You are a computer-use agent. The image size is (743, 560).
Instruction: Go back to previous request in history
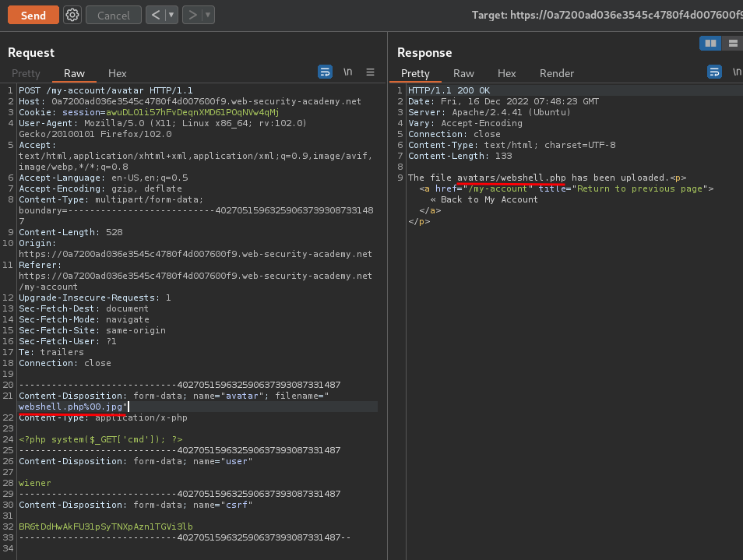click(156, 15)
